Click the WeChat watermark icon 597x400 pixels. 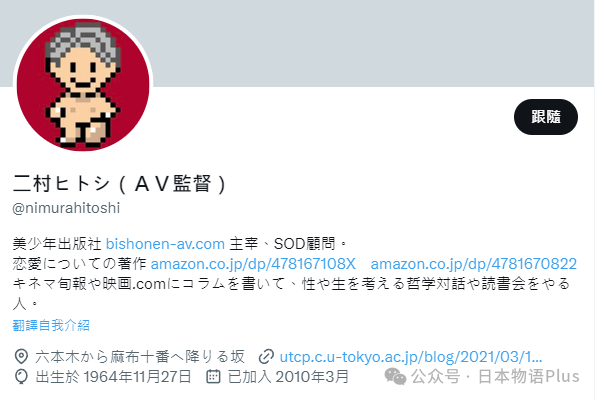[395, 376]
